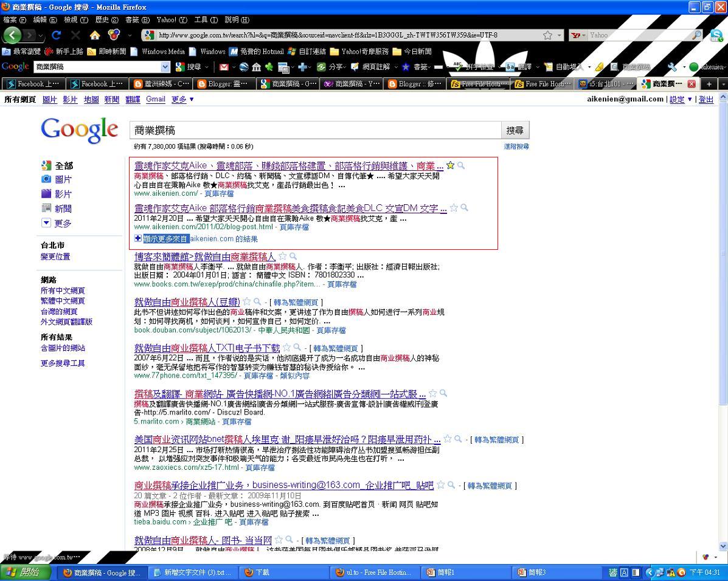Click the 翻譯 translate toolbar icon
Screen dimensions: 728x581
coord(510,67)
